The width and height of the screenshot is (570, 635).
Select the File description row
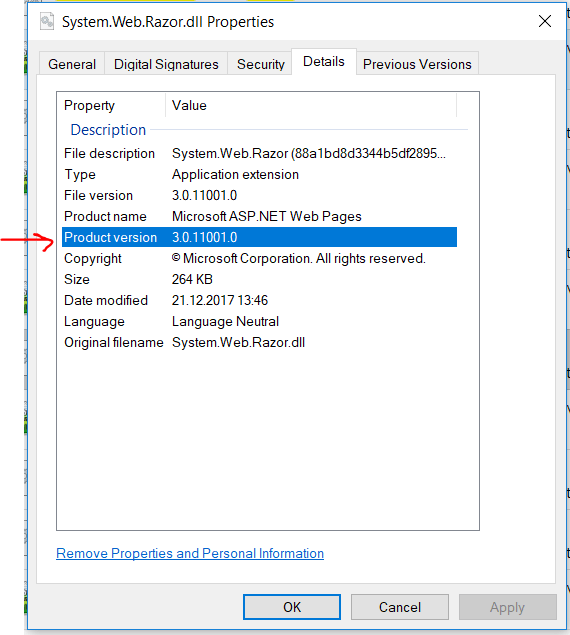pos(259,153)
